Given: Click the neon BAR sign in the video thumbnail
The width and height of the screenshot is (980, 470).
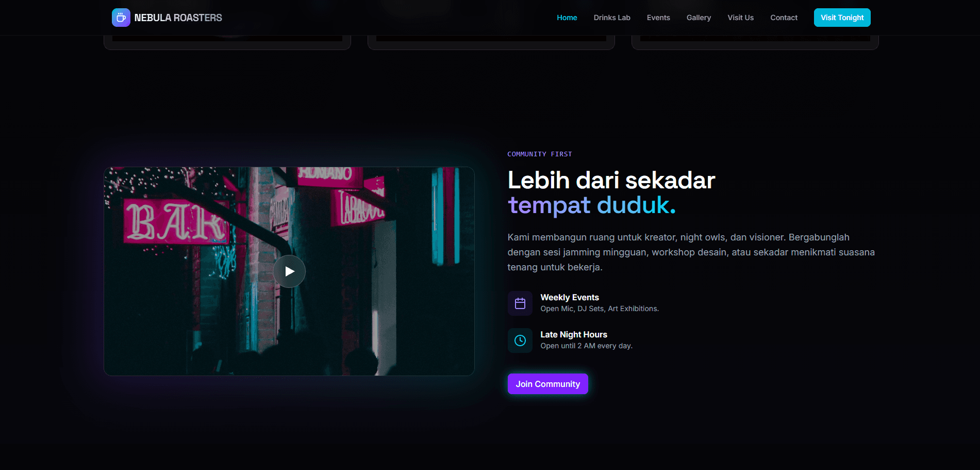Looking at the screenshot, I should tap(175, 222).
